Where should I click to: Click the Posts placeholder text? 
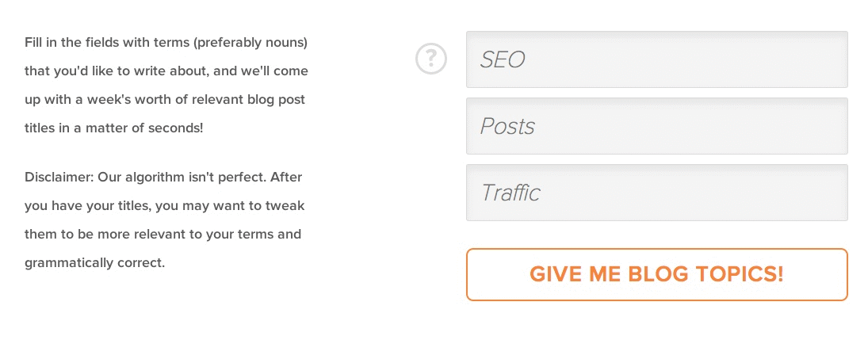coord(507,126)
